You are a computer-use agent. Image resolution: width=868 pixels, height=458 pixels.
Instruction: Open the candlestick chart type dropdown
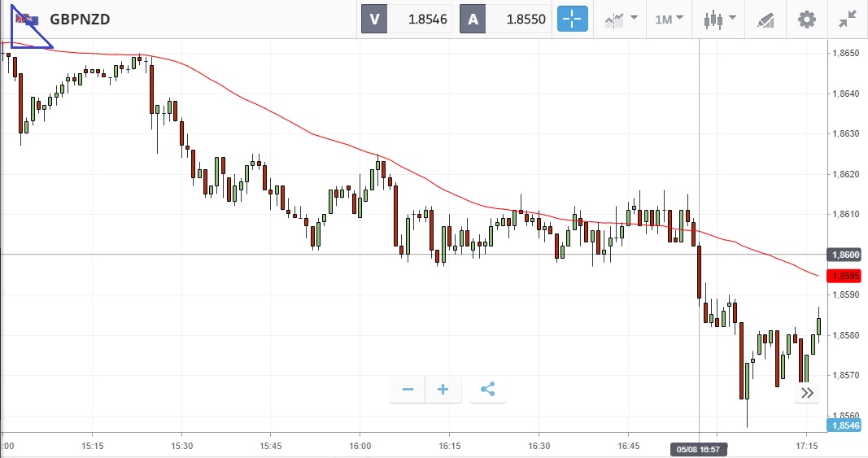click(x=720, y=19)
